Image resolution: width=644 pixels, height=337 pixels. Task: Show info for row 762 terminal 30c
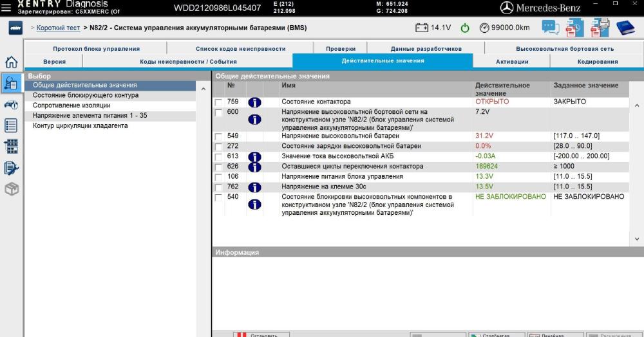(254, 187)
